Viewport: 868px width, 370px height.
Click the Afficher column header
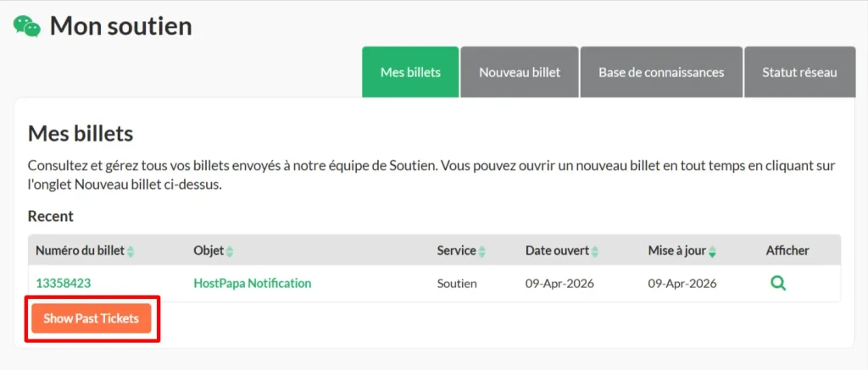787,251
